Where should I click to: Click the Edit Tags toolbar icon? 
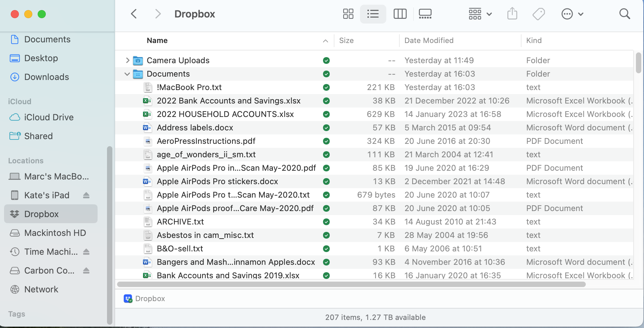539,14
